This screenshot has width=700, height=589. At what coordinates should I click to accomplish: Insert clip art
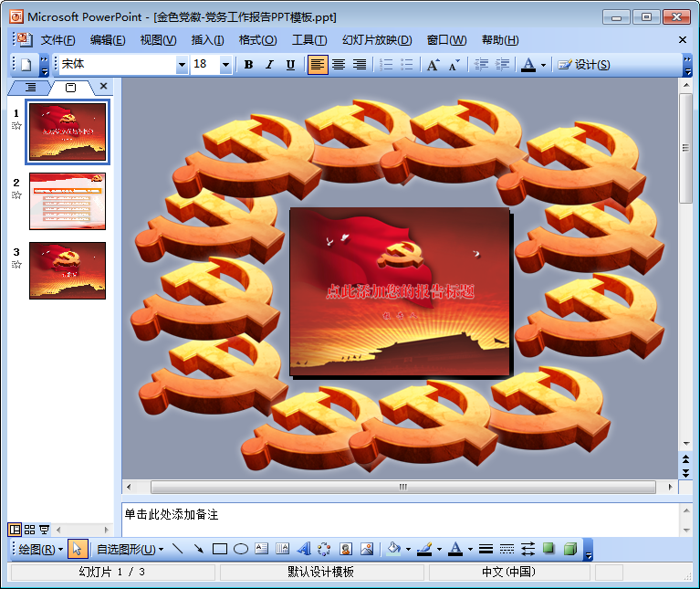click(x=346, y=549)
